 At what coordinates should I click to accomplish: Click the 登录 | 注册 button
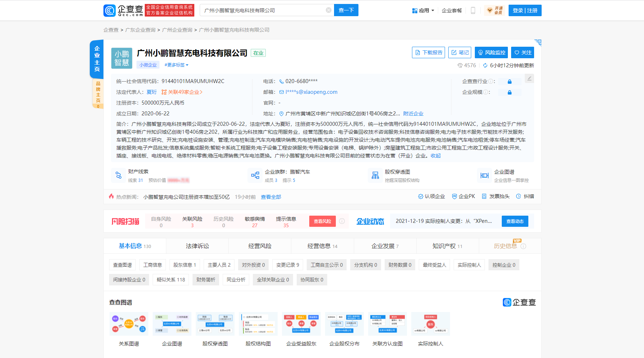[x=525, y=10]
